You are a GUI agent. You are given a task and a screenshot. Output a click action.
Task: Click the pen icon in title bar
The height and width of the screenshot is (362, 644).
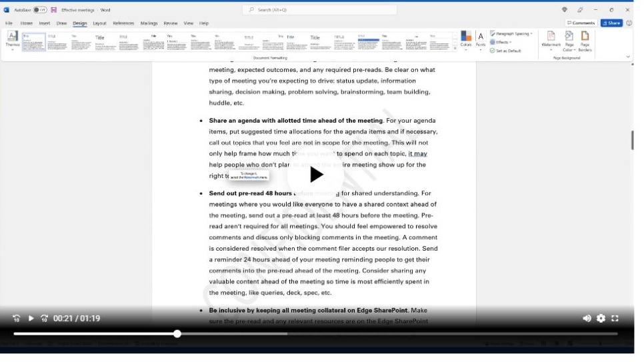580,10
